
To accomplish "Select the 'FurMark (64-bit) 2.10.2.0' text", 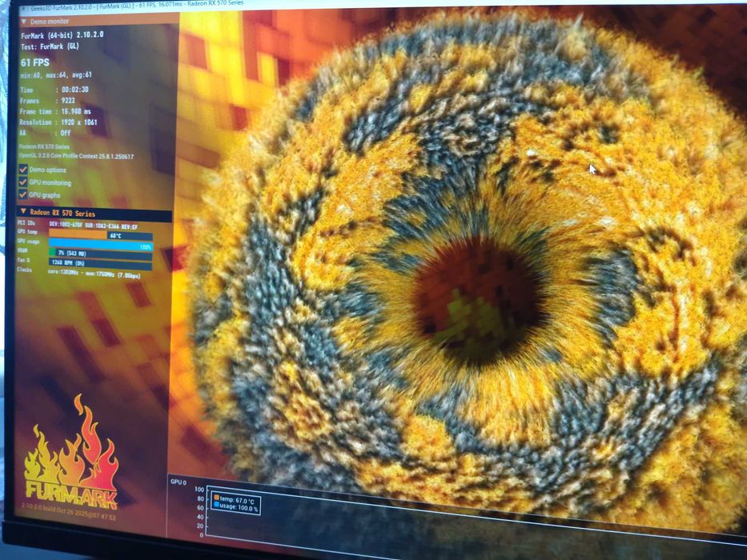I will 62,34.
